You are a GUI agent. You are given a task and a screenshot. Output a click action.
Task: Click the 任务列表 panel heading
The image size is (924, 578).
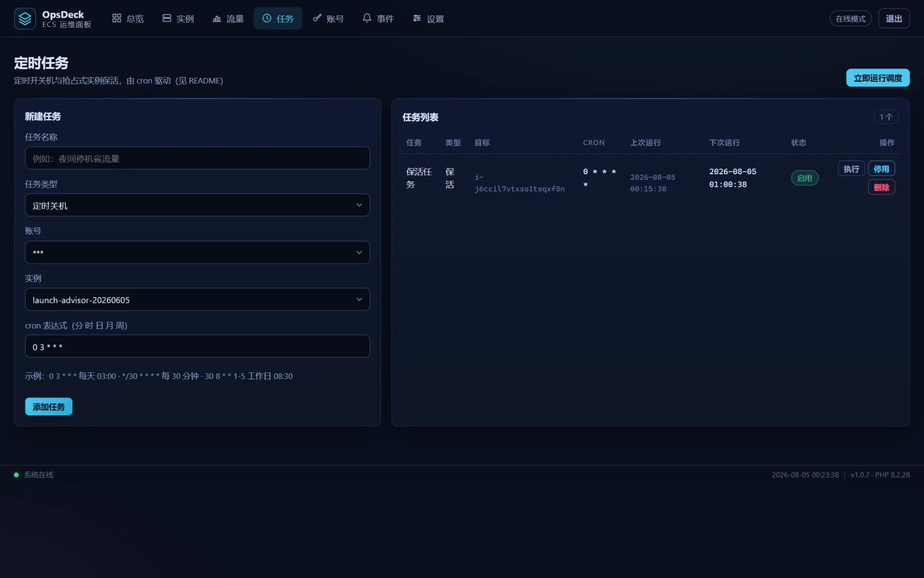(x=420, y=117)
